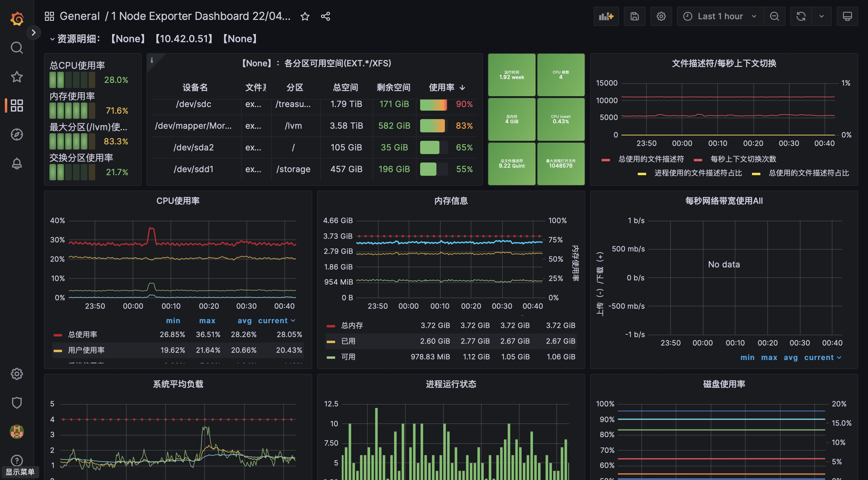Open Configuration gear in sidebar

(x=17, y=374)
